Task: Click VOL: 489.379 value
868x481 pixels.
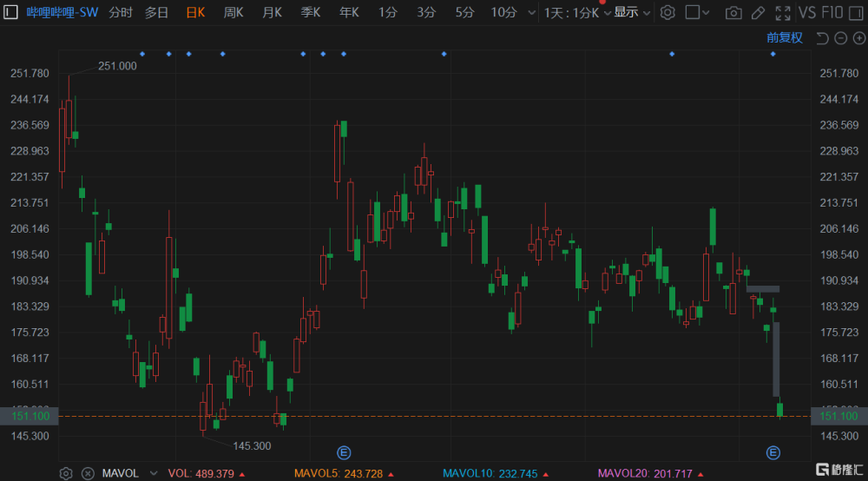Action: pos(201,474)
